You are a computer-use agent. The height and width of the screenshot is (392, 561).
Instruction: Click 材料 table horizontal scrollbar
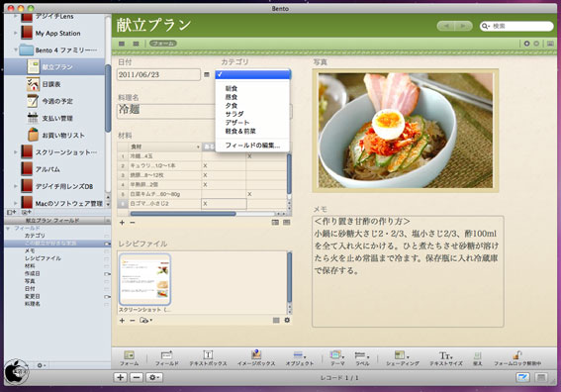pos(183,214)
